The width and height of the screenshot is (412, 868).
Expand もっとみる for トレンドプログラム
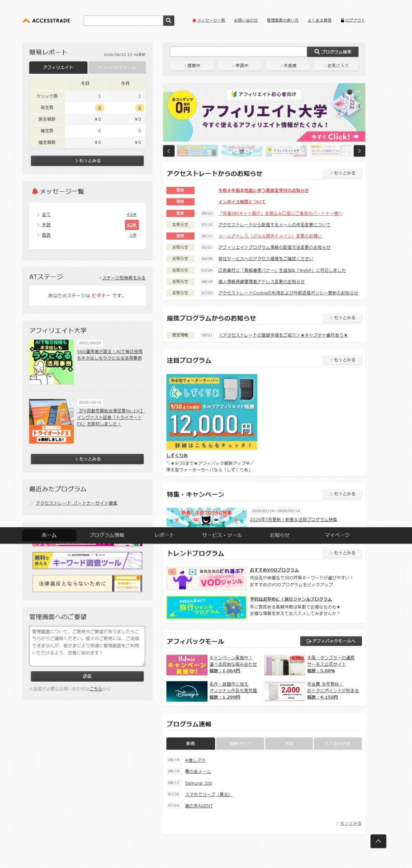tap(342, 553)
